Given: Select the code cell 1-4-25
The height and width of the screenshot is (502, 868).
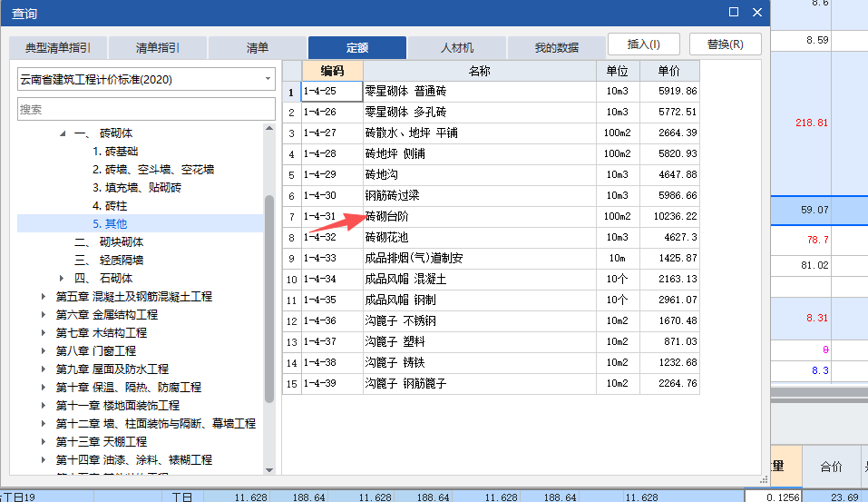Looking at the screenshot, I should coord(332,91).
